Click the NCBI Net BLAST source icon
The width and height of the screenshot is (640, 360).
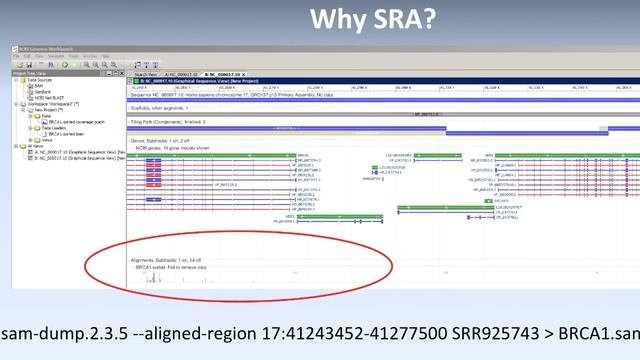pyautogui.click(x=30, y=98)
